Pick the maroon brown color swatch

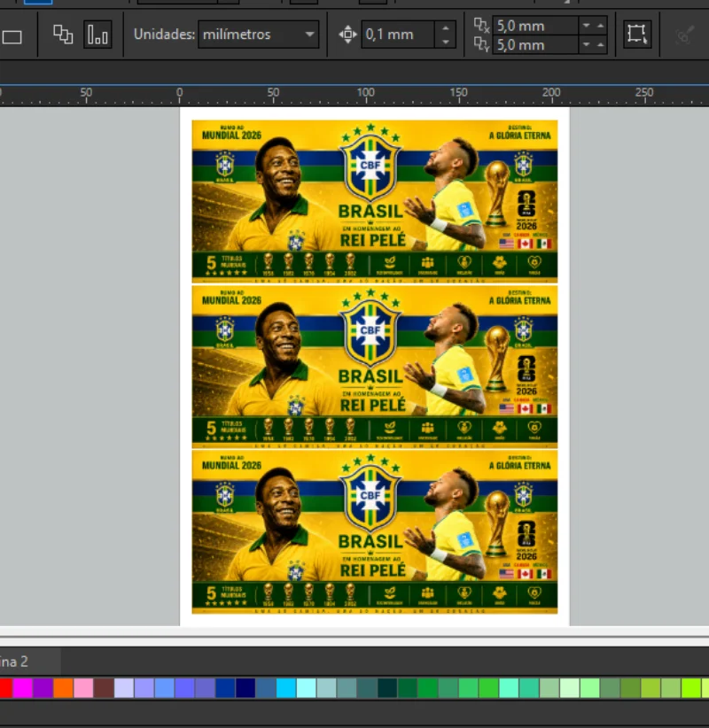click(104, 688)
